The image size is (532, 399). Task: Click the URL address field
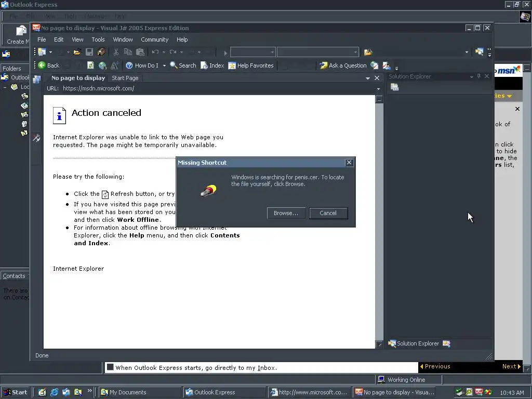point(217,88)
